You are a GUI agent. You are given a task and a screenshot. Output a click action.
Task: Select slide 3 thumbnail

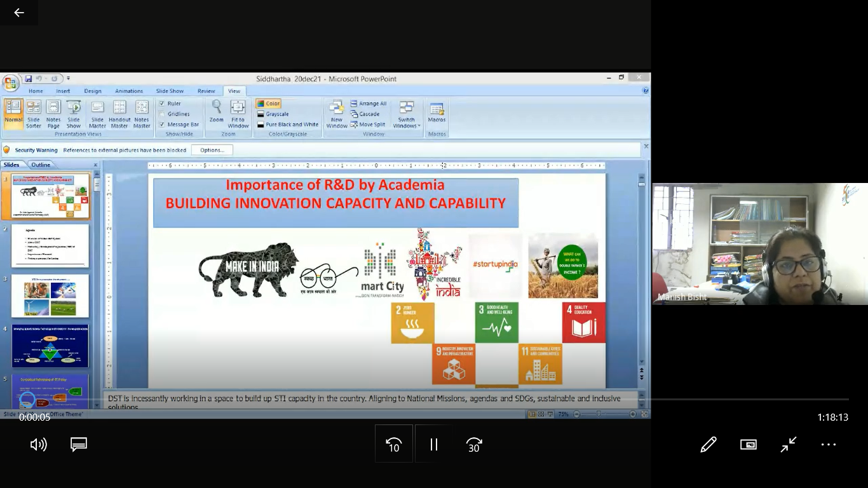pos(50,295)
